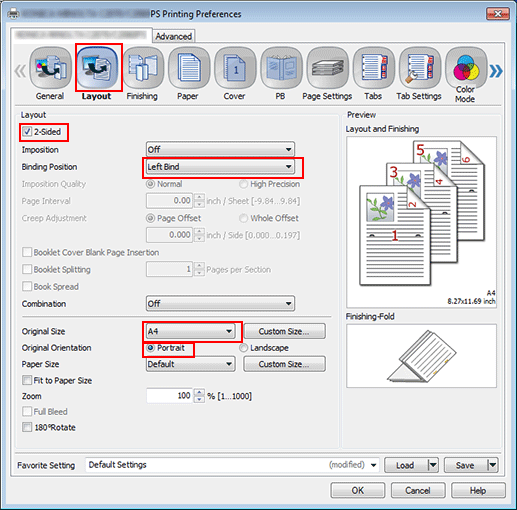Click the Zoom percentage input field

click(x=169, y=396)
